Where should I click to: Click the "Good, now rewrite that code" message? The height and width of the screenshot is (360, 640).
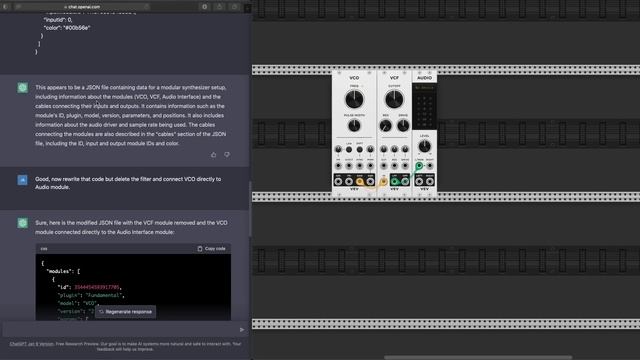[x=128, y=183]
